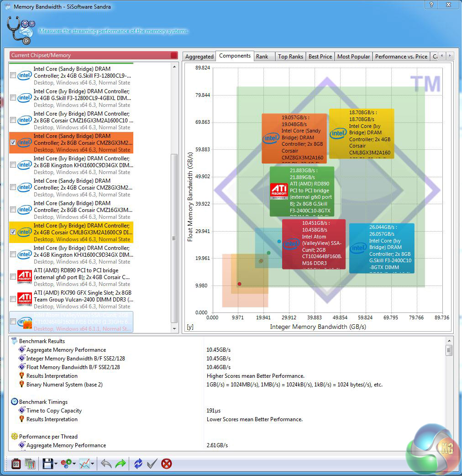Open the benchmark options mixer icon
The image size is (462, 476).
point(16,464)
